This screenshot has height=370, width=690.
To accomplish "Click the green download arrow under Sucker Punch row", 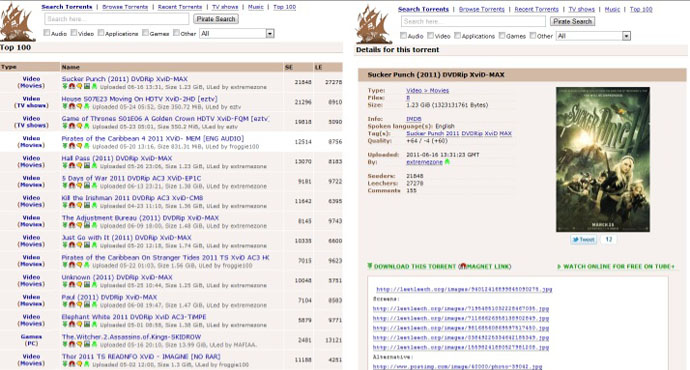I will pos(65,87).
